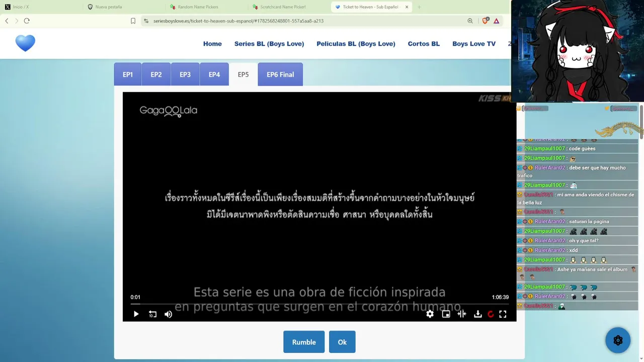Select the EP3 episode tab

pyautogui.click(x=185, y=74)
